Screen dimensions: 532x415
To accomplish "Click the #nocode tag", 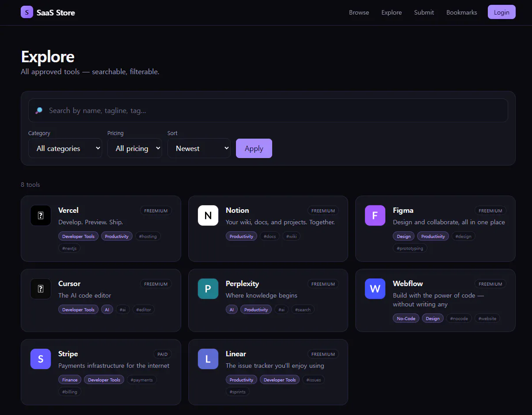I will click(460, 318).
